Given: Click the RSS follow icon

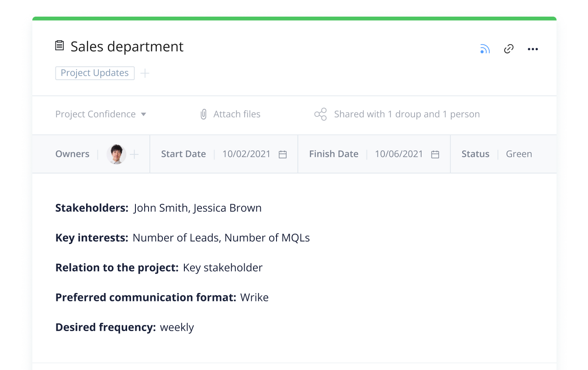Looking at the screenshot, I should point(485,49).
